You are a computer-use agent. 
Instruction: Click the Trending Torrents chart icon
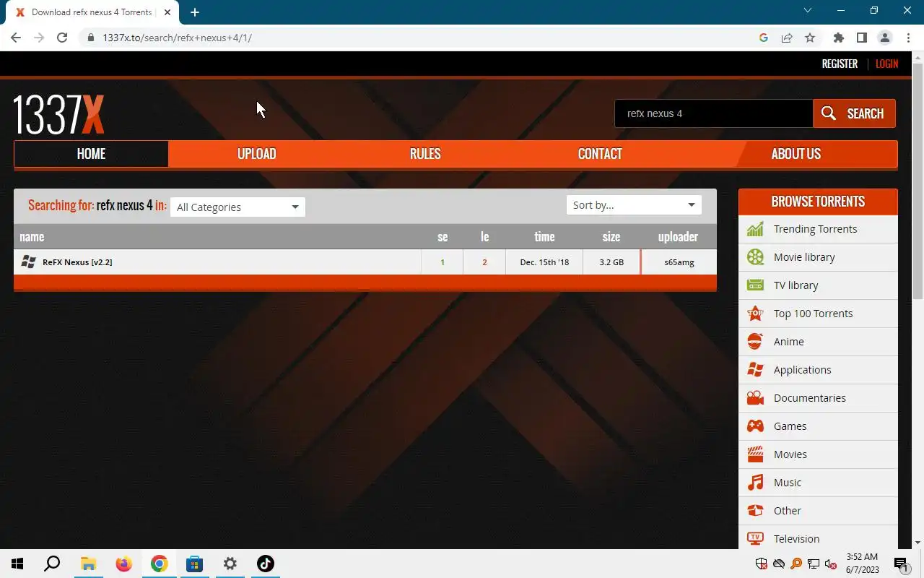755,229
